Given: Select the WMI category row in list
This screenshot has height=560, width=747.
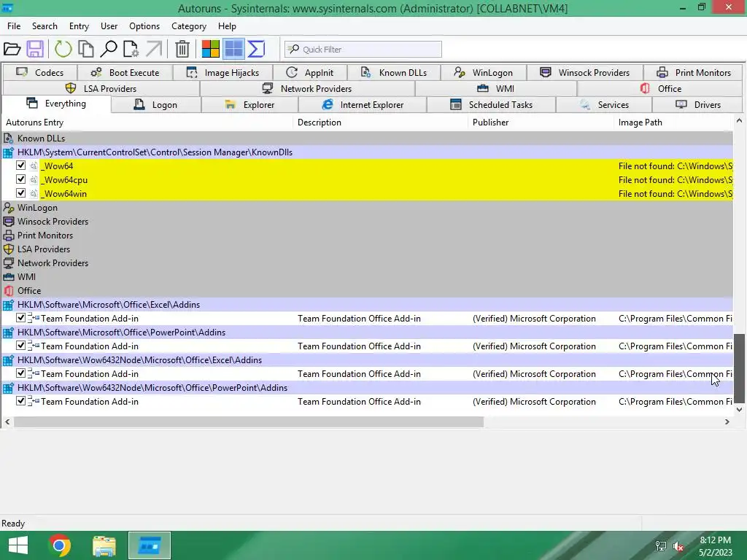Looking at the screenshot, I should pos(367,276).
